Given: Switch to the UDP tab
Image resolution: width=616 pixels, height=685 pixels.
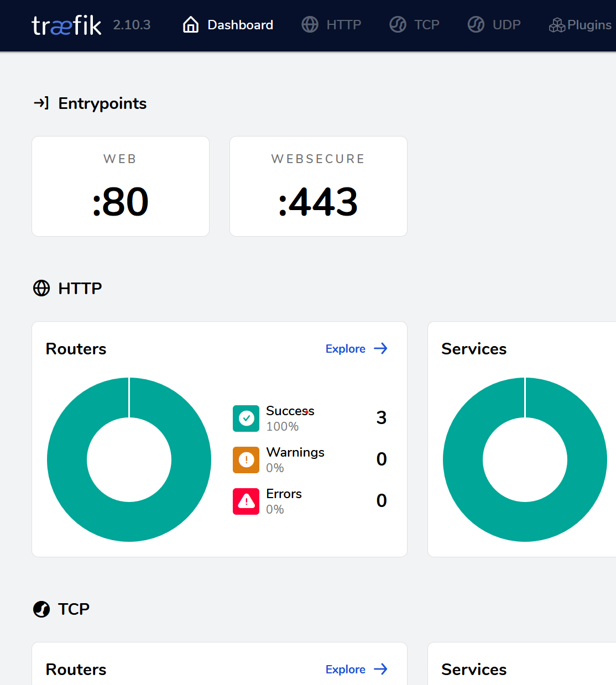Looking at the screenshot, I should pos(494,25).
